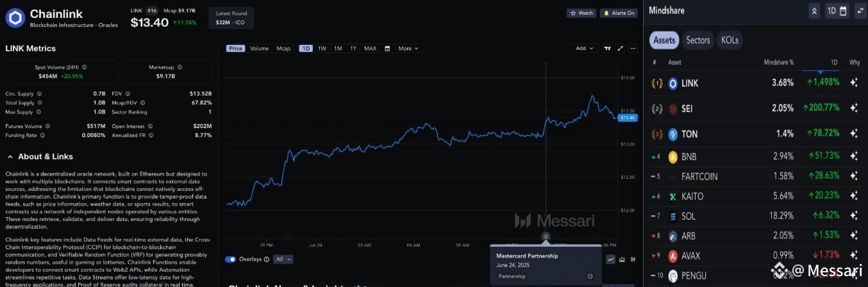This screenshot has height=287, width=868.
Task: Set chart range to MAX
Action: [x=371, y=48]
